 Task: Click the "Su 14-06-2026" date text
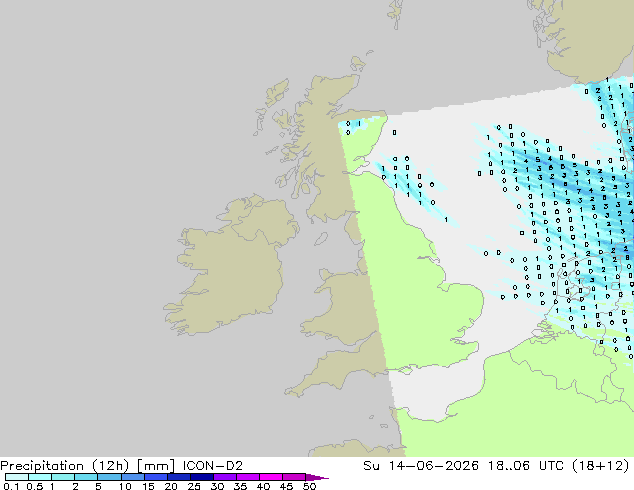click(x=421, y=466)
